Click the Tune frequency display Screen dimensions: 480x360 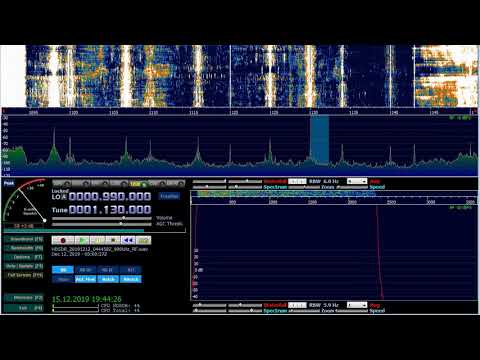pyautogui.click(x=110, y=210)
